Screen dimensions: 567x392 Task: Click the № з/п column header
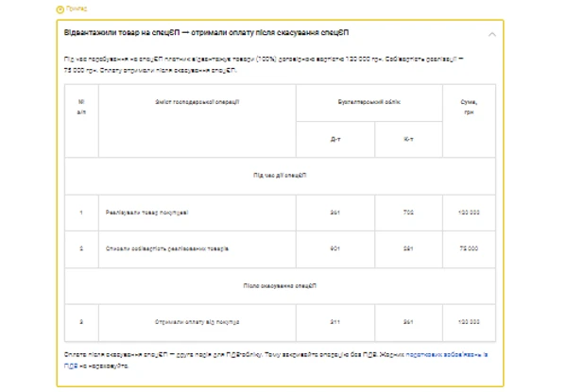click(80, 105)
